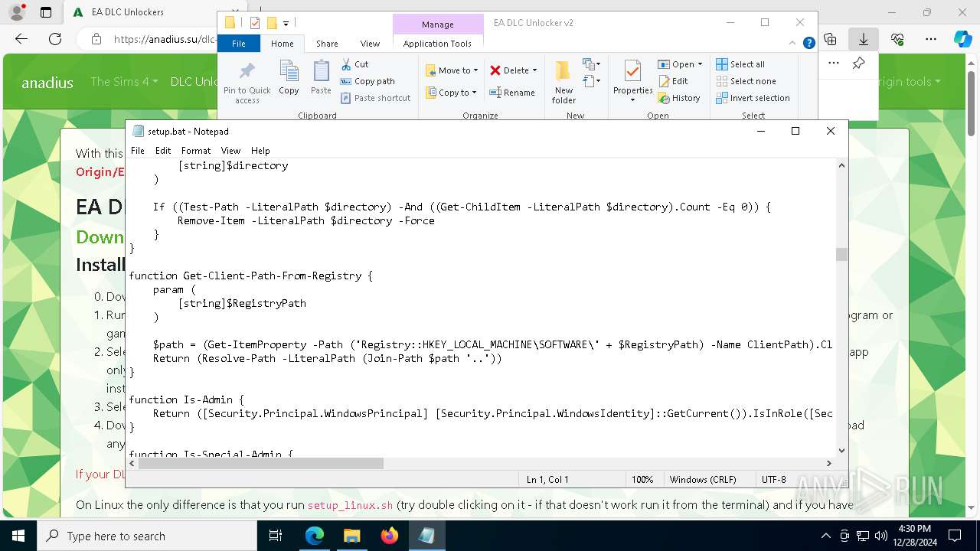Open Notepad File menu

(138, 151)
